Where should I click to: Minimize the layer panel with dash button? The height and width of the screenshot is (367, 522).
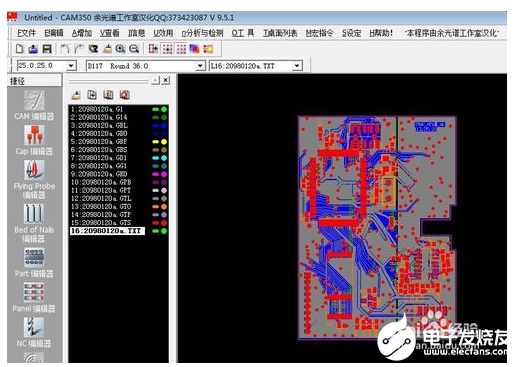155,80
